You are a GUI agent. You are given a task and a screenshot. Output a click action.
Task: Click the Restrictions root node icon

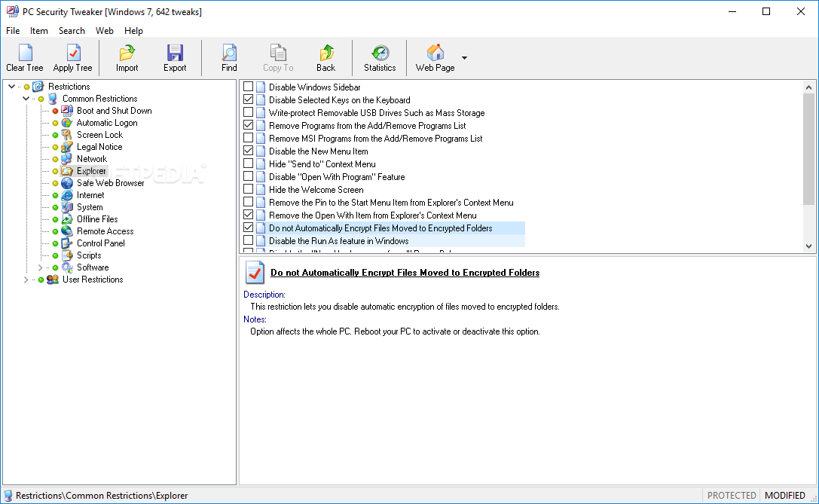(38, 87)
